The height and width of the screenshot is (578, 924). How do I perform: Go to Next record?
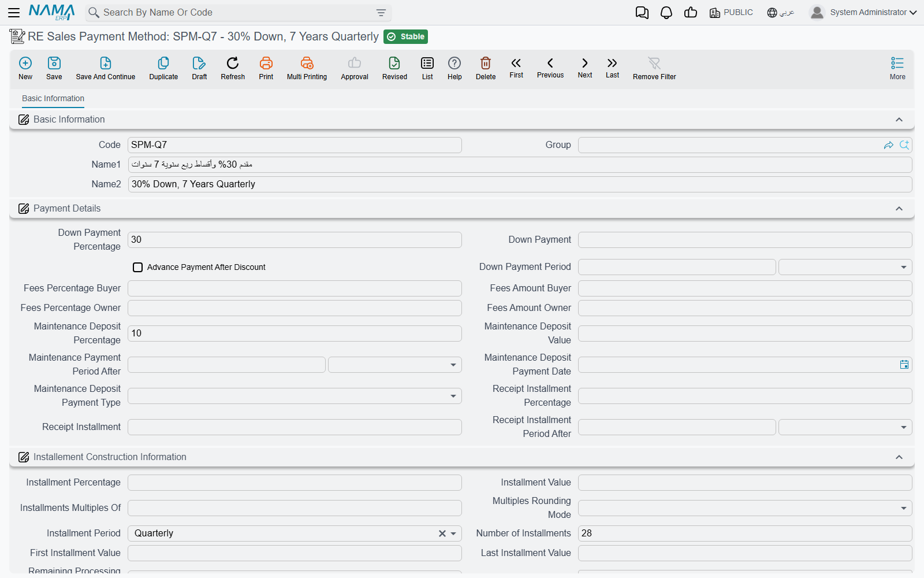(x=585, y=68)
